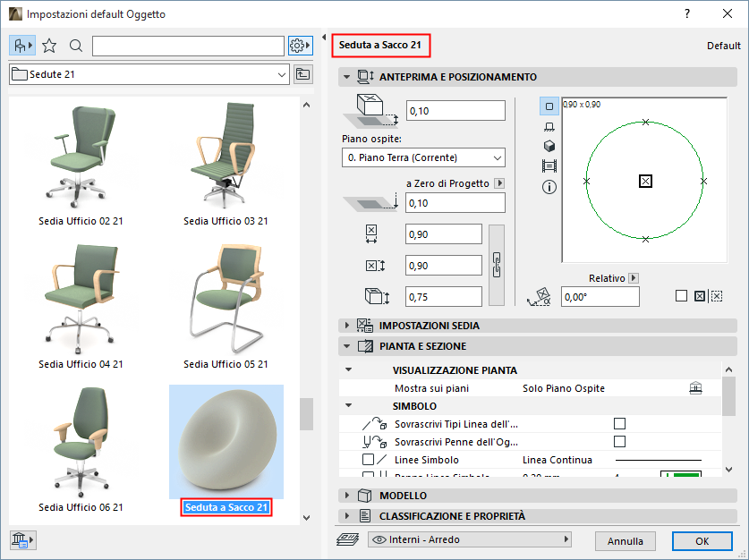This screenshot has height=560, width=749.
Task: Open the help question mark
Action: coord(687,13)
